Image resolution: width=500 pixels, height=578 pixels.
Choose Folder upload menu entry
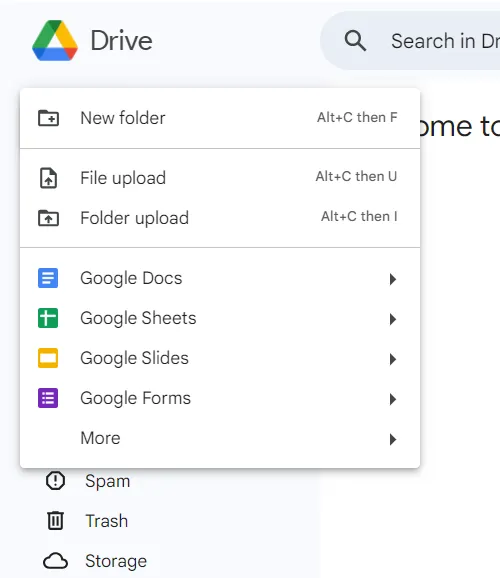220,218
